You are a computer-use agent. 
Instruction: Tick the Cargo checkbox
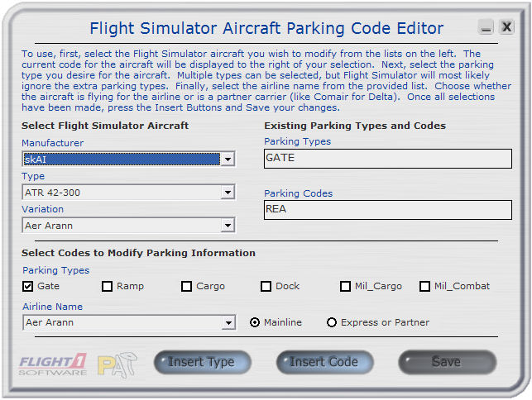[186, 287]
